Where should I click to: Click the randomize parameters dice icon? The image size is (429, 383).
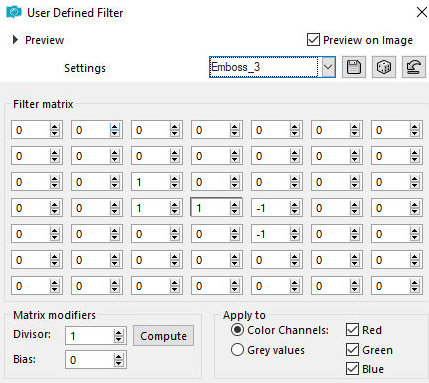pos(384,67)
